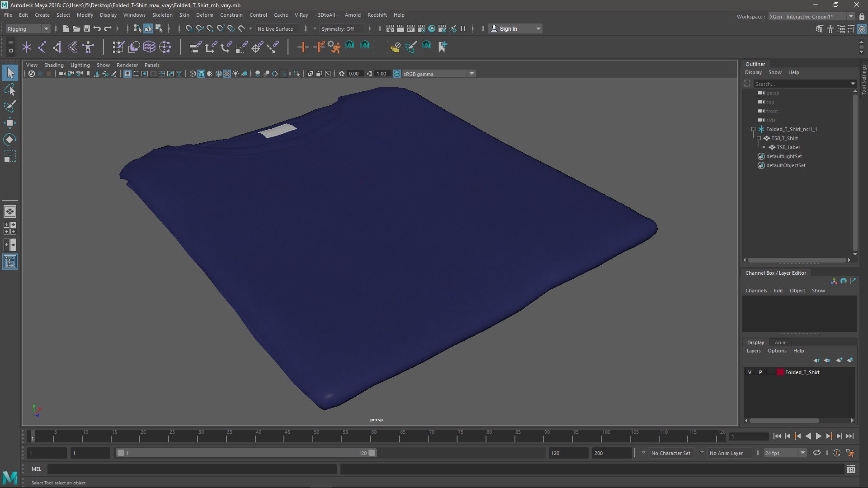Screen dimensions: 868x488
Task: Collapse the TSB_T_Shirt tree node
Action: pos(759,138)
